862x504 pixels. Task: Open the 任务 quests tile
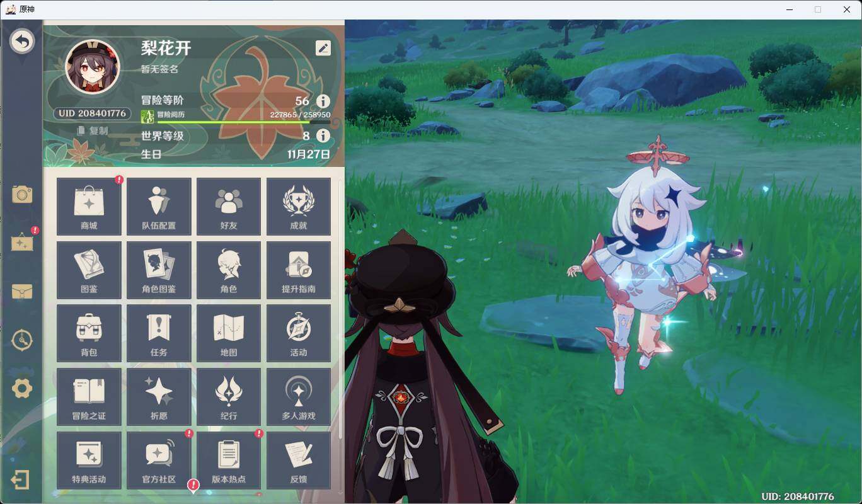pos(159,334)
